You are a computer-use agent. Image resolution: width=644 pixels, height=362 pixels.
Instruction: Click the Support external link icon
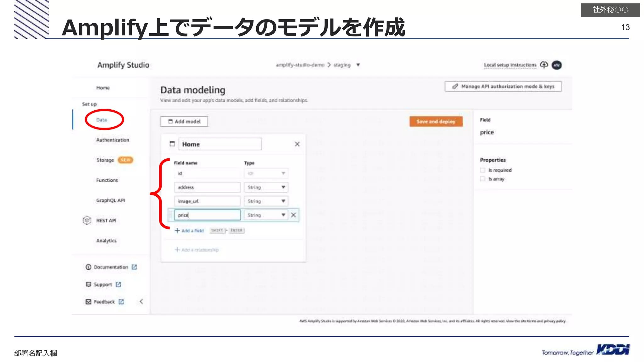click(x=118, y=284)
